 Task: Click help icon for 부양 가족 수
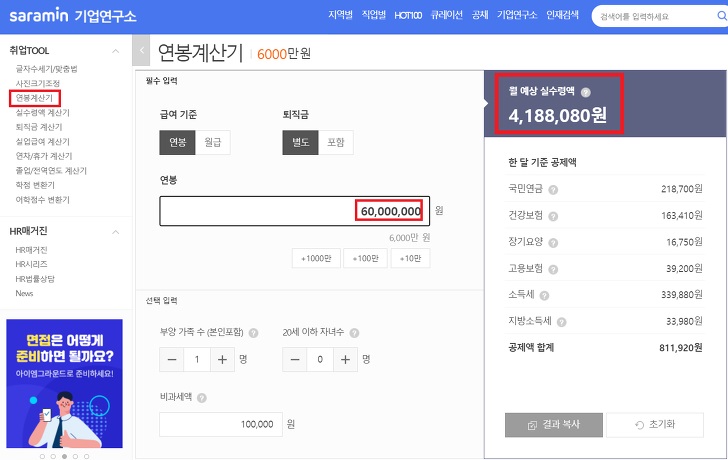coord(254,333)
